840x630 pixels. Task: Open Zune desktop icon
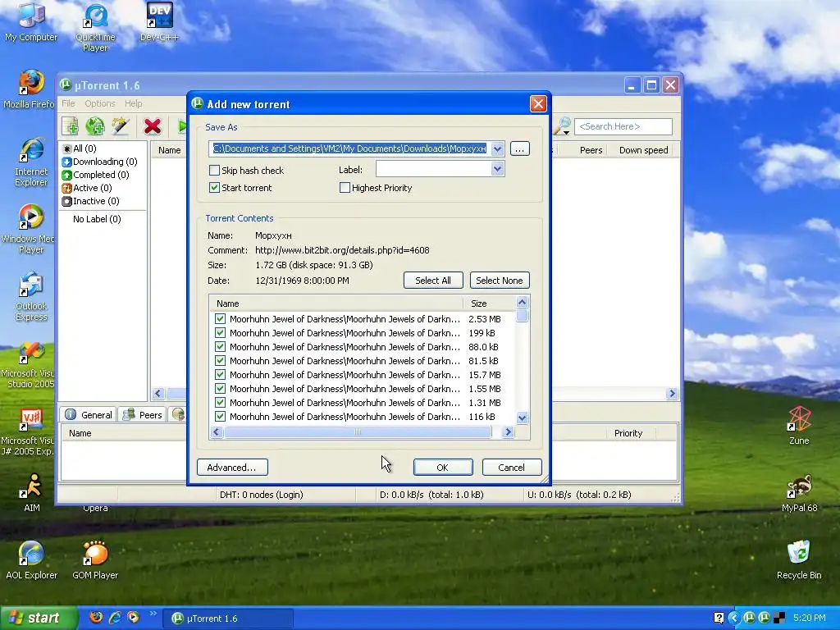point(799,426)
